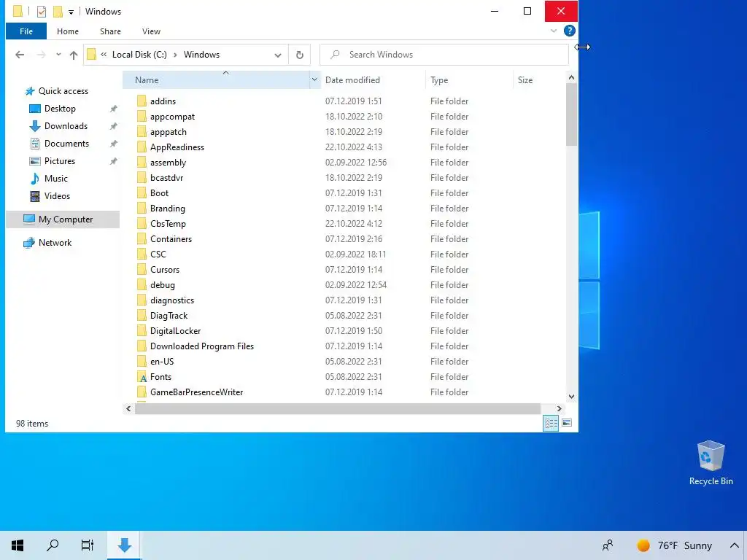Click New Folder icon in title bar

[58, 12]
